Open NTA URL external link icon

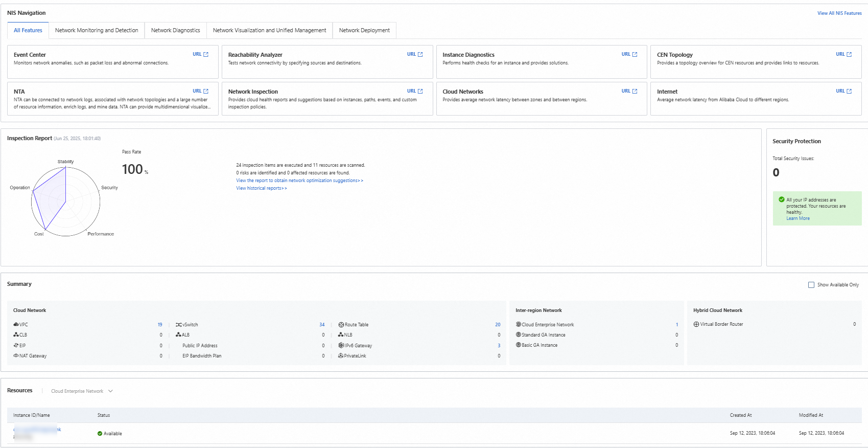pos(206,91)
